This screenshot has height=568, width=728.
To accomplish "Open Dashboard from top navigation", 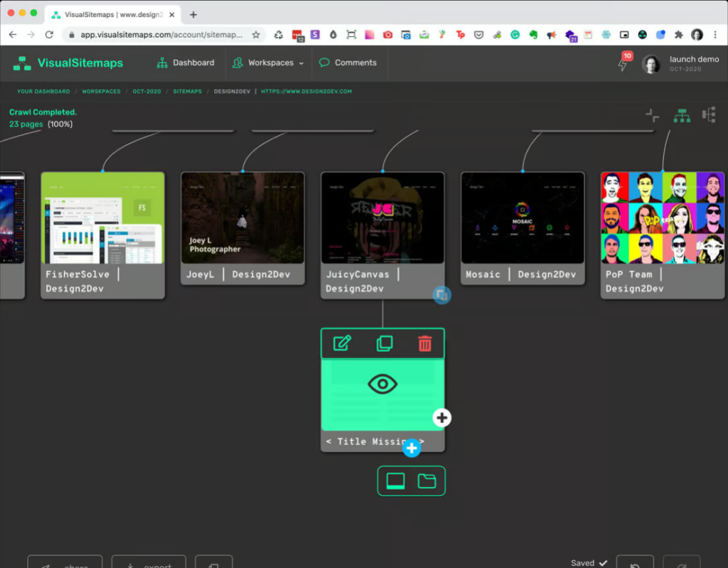I will 186,63.
